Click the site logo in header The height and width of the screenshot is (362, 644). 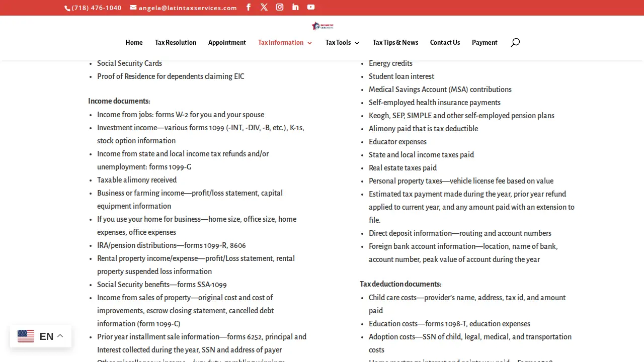point(322,26)
